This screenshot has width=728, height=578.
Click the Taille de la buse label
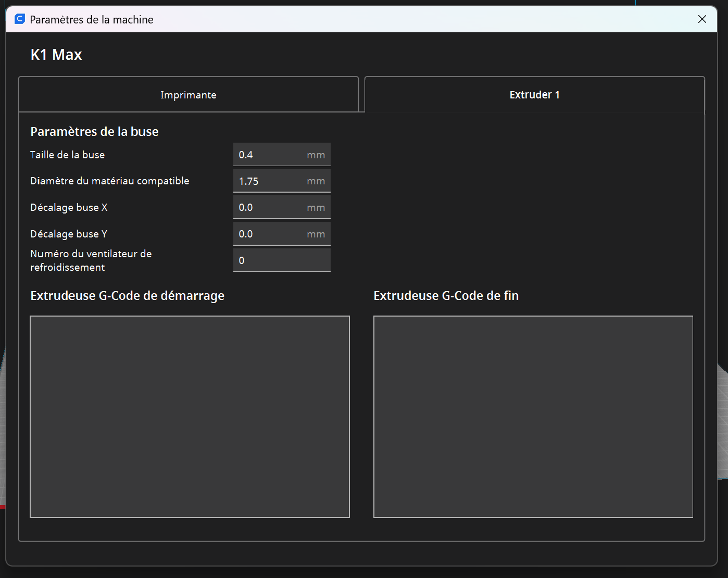pos(68,155)
